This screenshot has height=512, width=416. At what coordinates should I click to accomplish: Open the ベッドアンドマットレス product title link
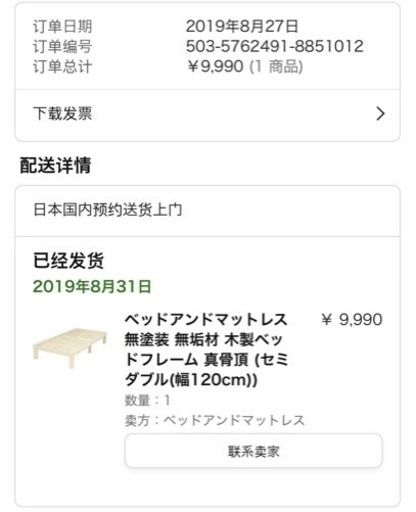pos(206,349)
